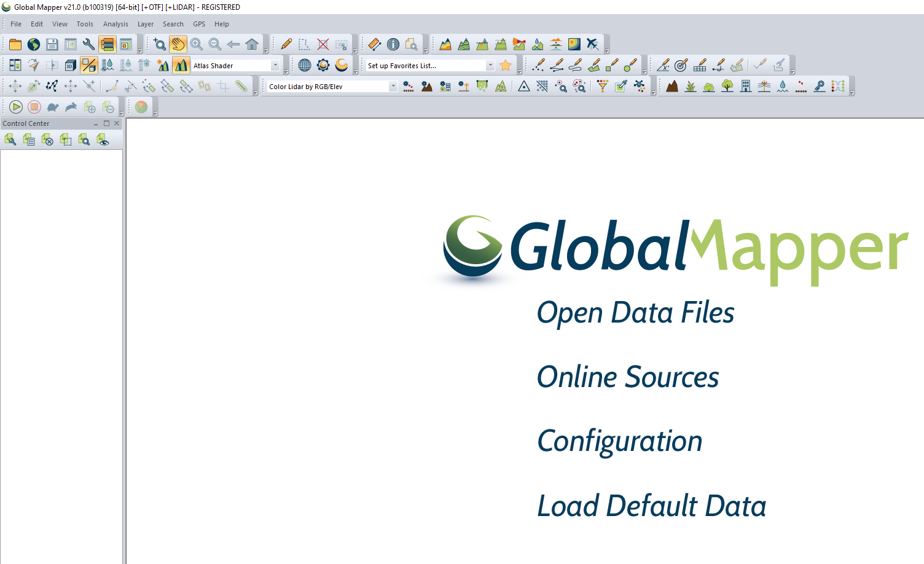This screenshot has width=924, height=564.
Task: Open the Layer menu
Action: (146, 24)
